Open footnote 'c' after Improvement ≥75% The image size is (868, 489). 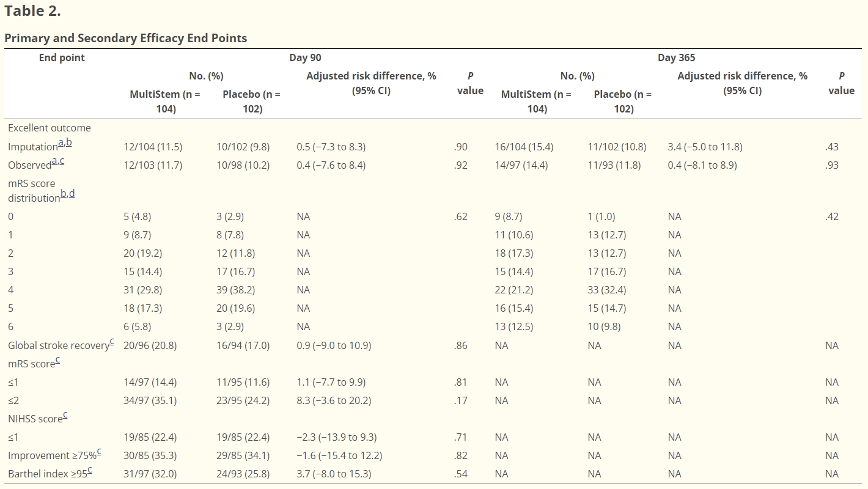[99, 452]
